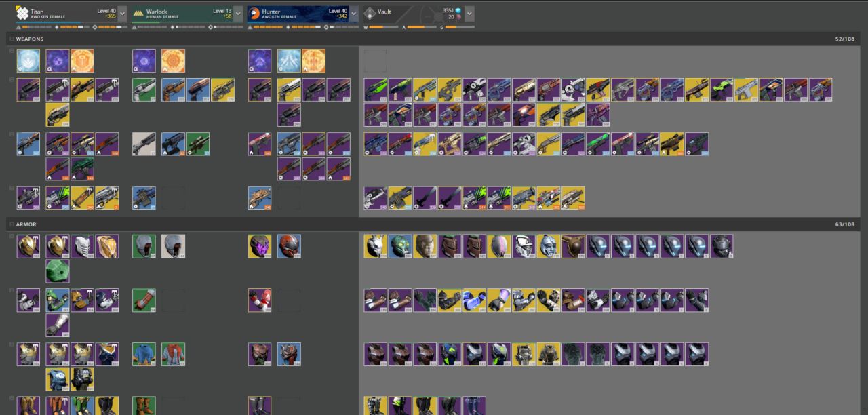The image size is (868, 415).
Task: Click Warlock's white-background hood helmet
Action: pyautogui.click(x=173, y=246)
